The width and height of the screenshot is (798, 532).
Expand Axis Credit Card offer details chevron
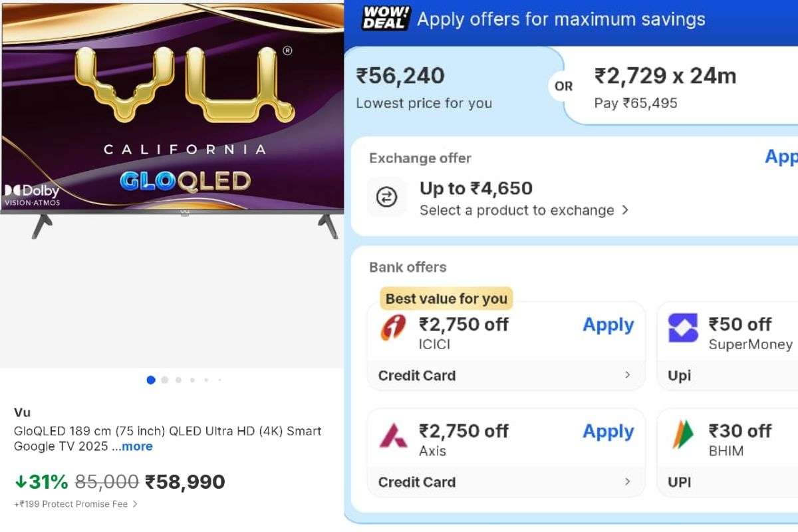[x=627, y=482]
